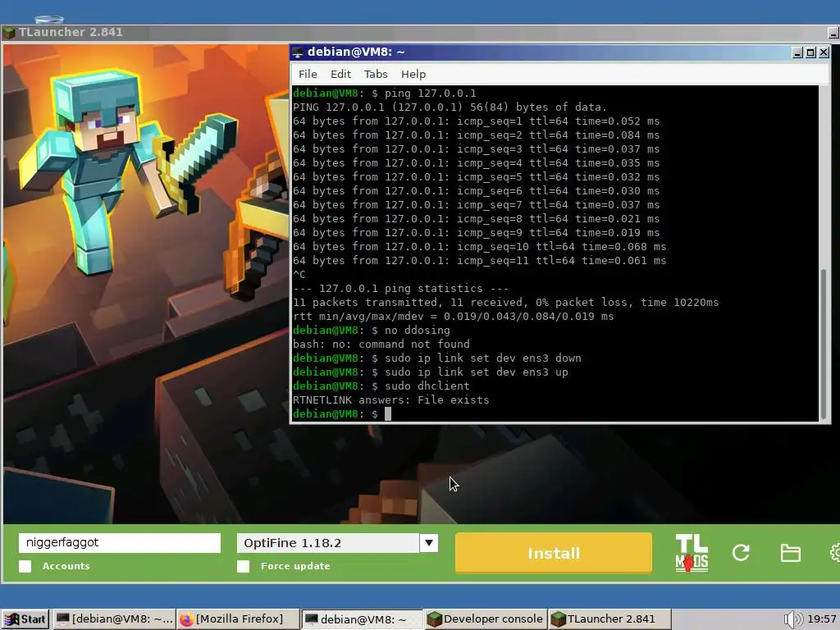Viewport: 840px width, 630px height.
Task: Click the 'ens3 up' command line
Action: coord(430,372)
